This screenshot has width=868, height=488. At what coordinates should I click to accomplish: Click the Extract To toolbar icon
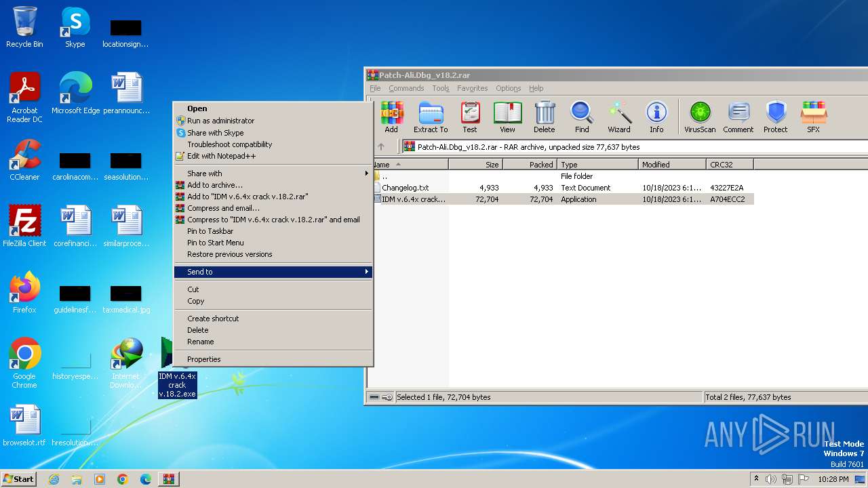click(x=431, y=117)
